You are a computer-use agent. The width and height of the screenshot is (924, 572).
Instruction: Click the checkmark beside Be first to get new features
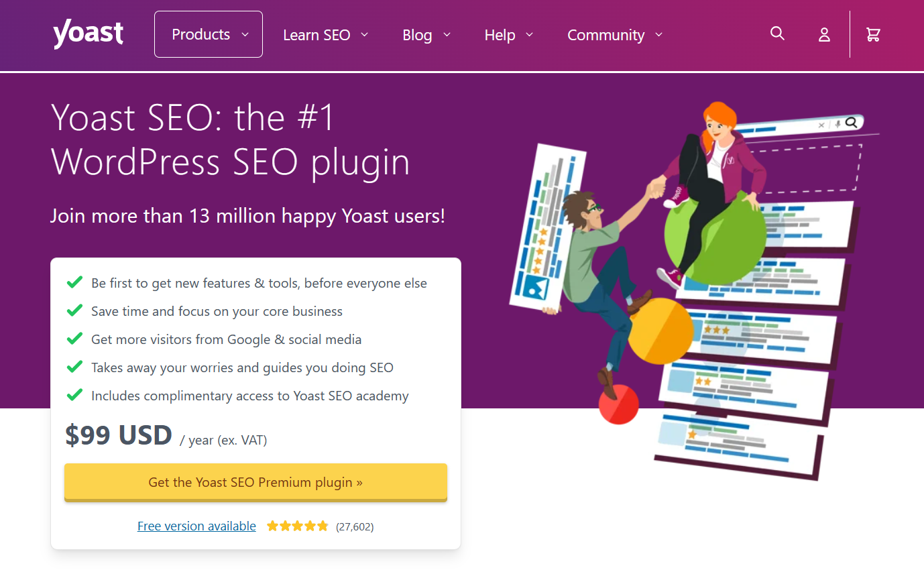[74, 282]
